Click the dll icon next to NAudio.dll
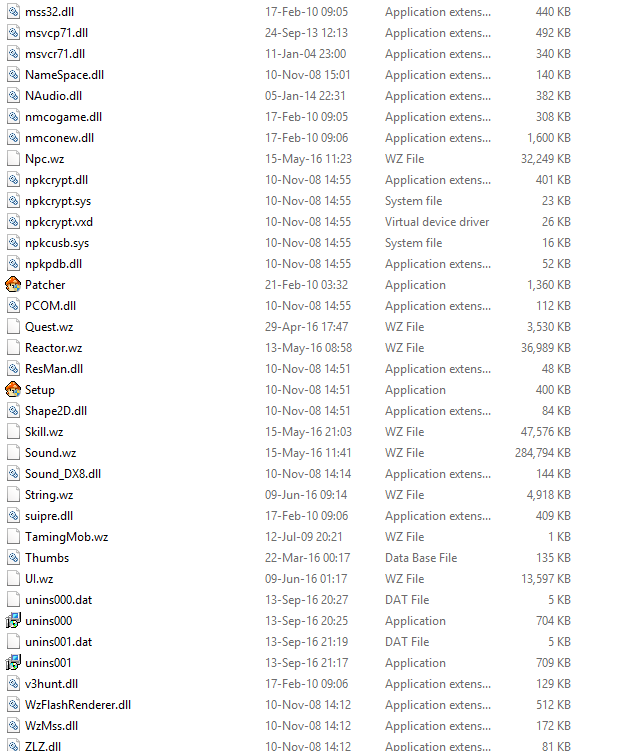The height and width of the screenshot is (751, 643). coord(13,96)
